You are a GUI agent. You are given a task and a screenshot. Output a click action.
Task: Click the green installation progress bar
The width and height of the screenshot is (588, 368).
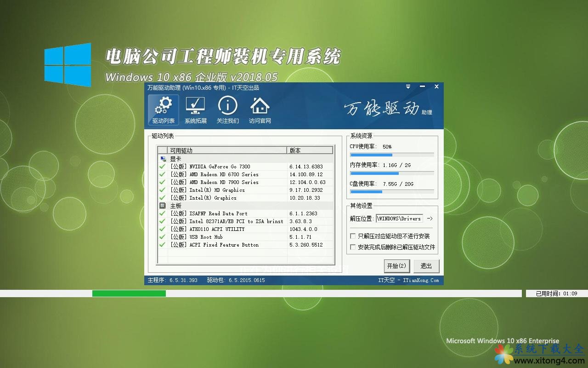tap(129, 293)
